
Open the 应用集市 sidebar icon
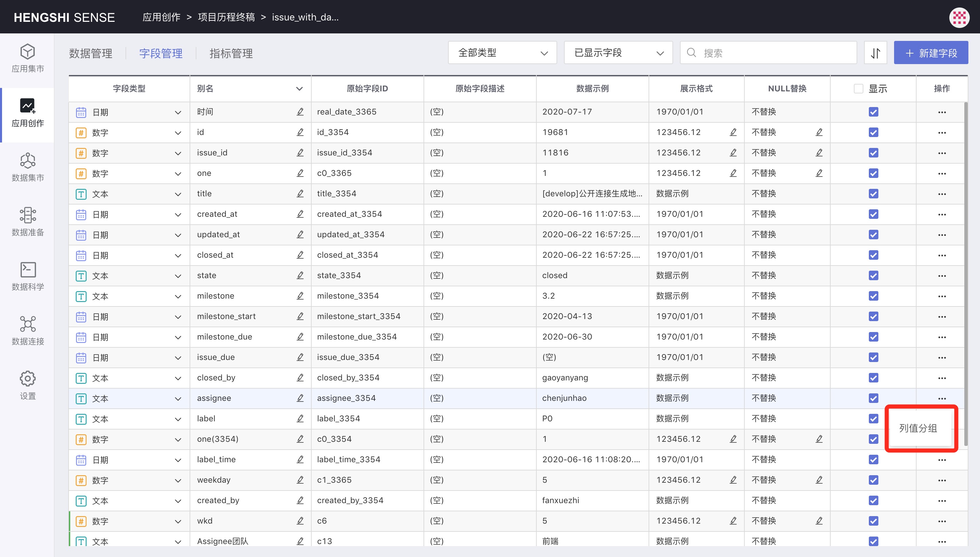[28, 52]
